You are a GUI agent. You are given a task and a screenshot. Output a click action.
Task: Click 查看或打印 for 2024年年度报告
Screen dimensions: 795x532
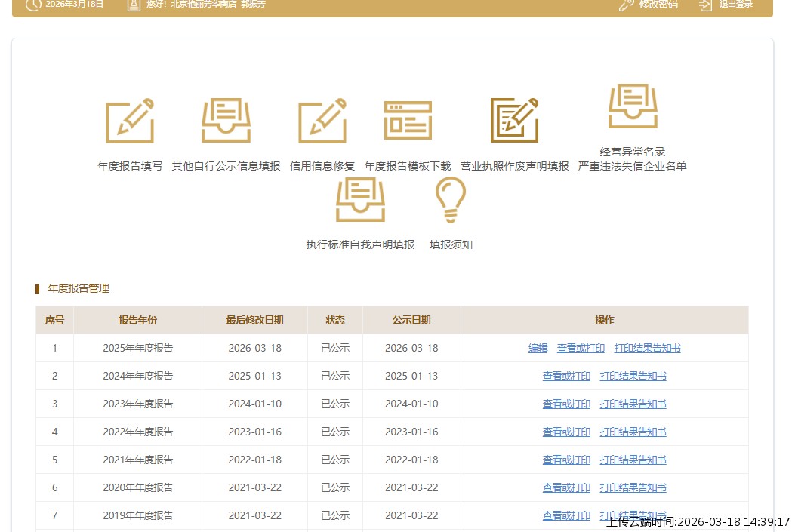pos(566,377)
